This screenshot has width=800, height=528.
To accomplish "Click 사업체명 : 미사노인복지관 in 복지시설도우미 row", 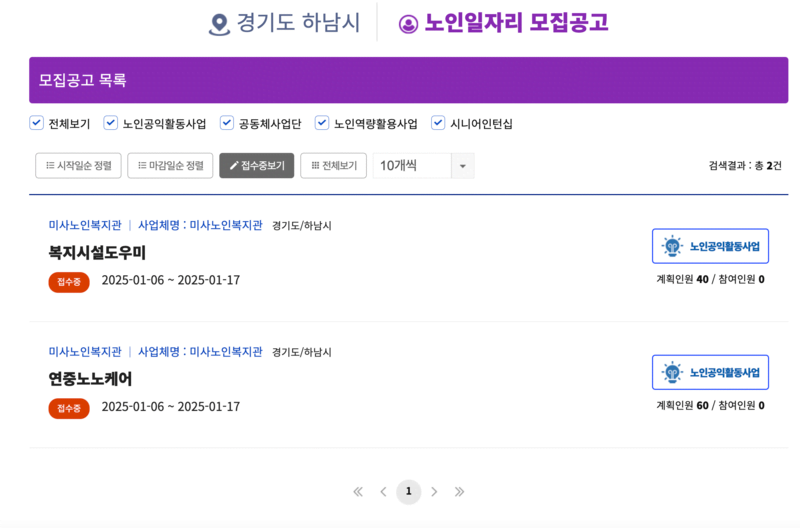I will pyautogui.click(x=200, y=225).
